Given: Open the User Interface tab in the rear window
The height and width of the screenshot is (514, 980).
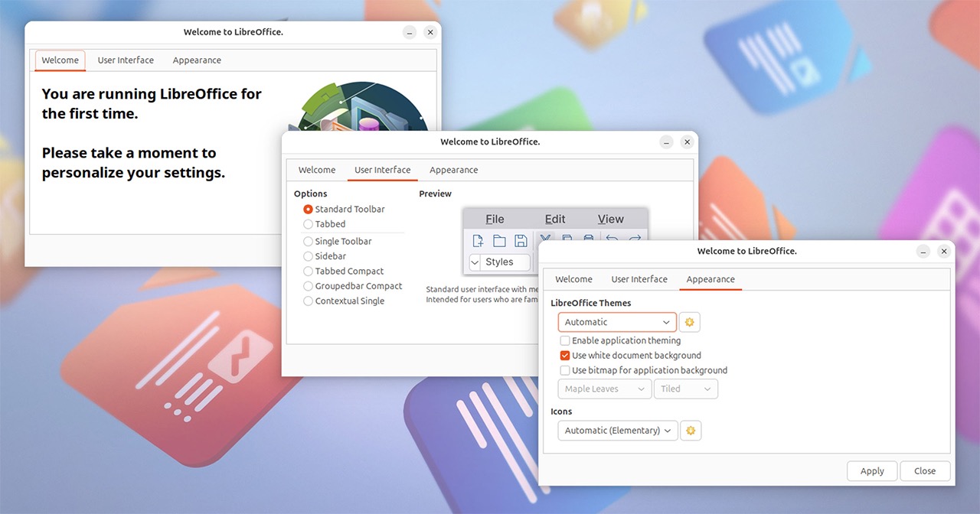Looking at the screenshot, I should tap(126, 60).
